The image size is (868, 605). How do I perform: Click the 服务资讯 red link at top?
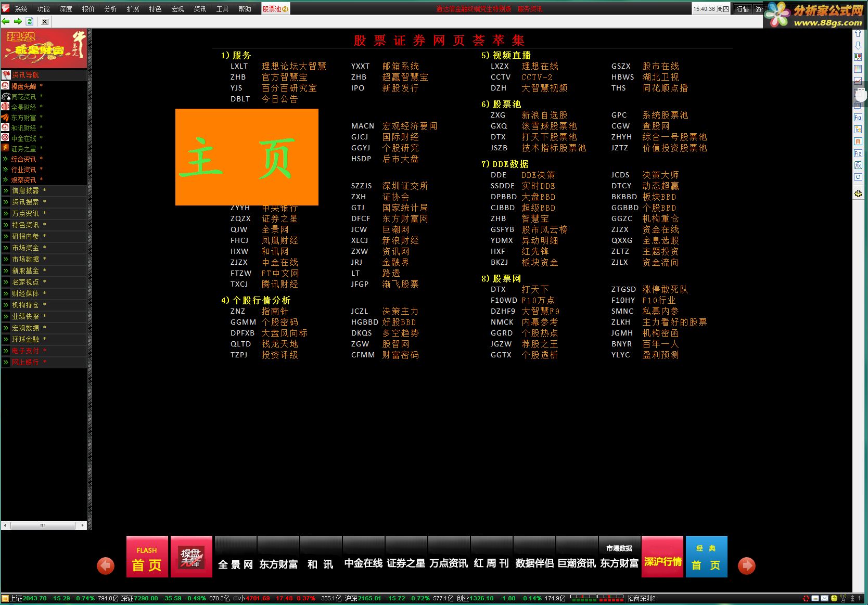point(530,9)
